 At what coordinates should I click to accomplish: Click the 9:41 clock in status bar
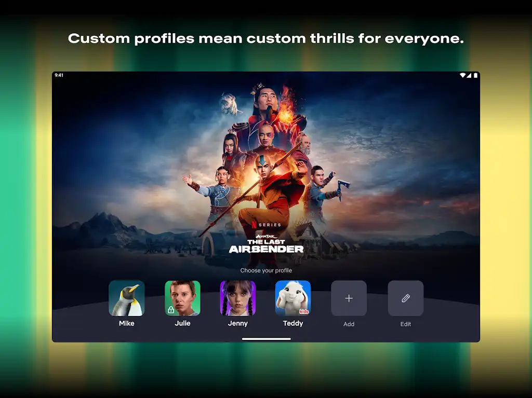coord(59,75)
